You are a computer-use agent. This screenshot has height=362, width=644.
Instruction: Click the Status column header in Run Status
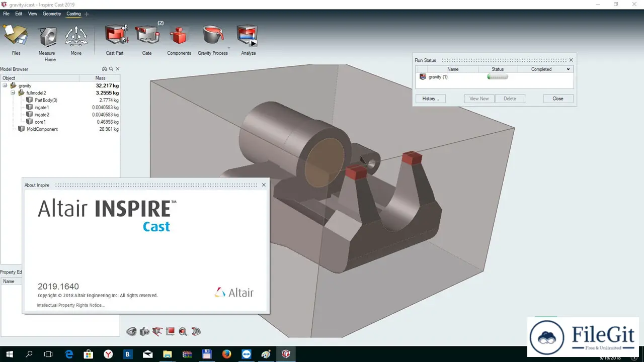[498, 69]
